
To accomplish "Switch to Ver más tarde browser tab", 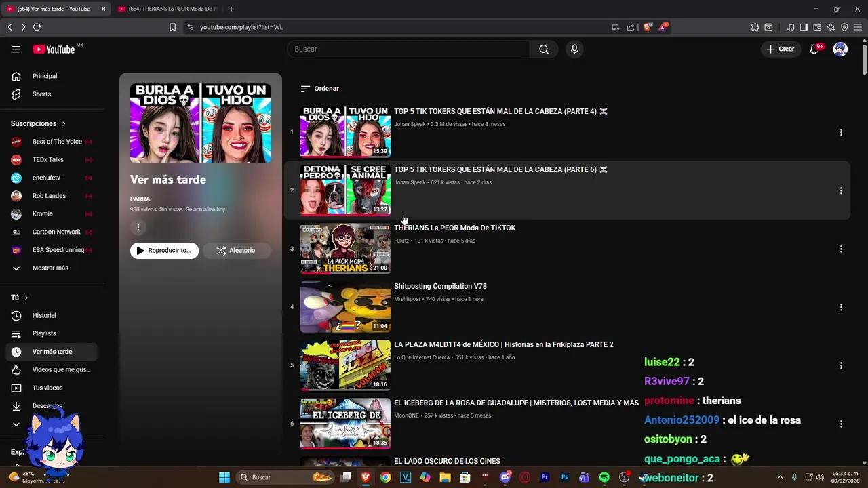I will tap(54, 9).
